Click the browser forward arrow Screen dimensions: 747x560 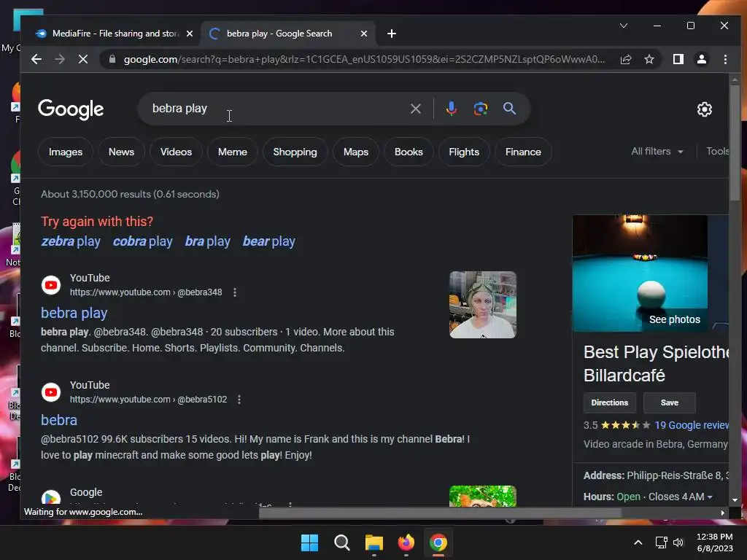[60, 59]
